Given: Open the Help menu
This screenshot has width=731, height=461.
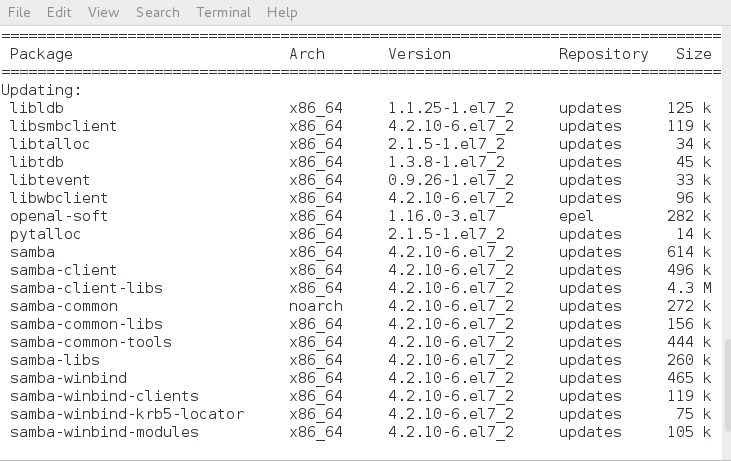Looking at the screenshot, I should pos(282,12).
